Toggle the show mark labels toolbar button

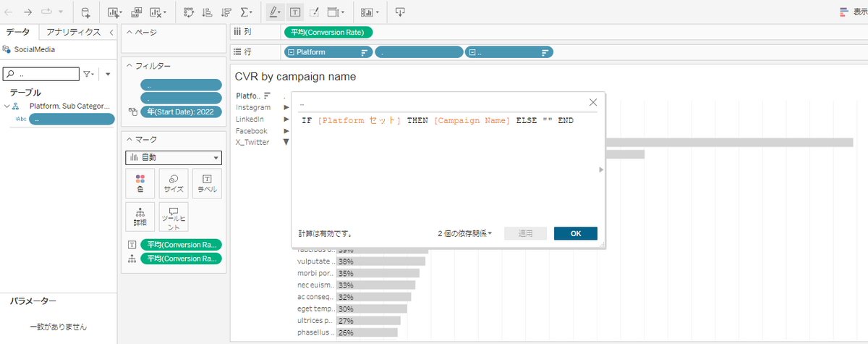(295, 12)
